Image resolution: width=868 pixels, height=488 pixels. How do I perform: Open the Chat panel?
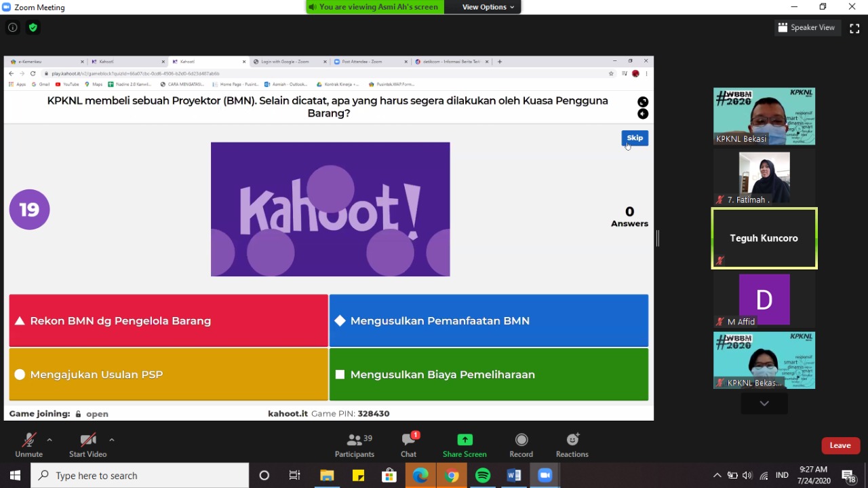click(408, 445)
